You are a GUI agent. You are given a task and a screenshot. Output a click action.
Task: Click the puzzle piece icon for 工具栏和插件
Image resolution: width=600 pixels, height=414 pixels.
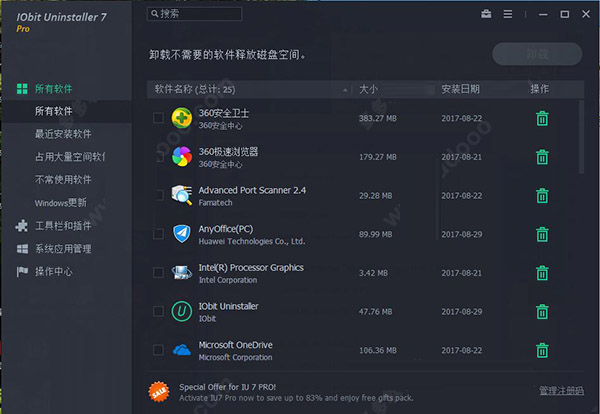pos(22,226)
